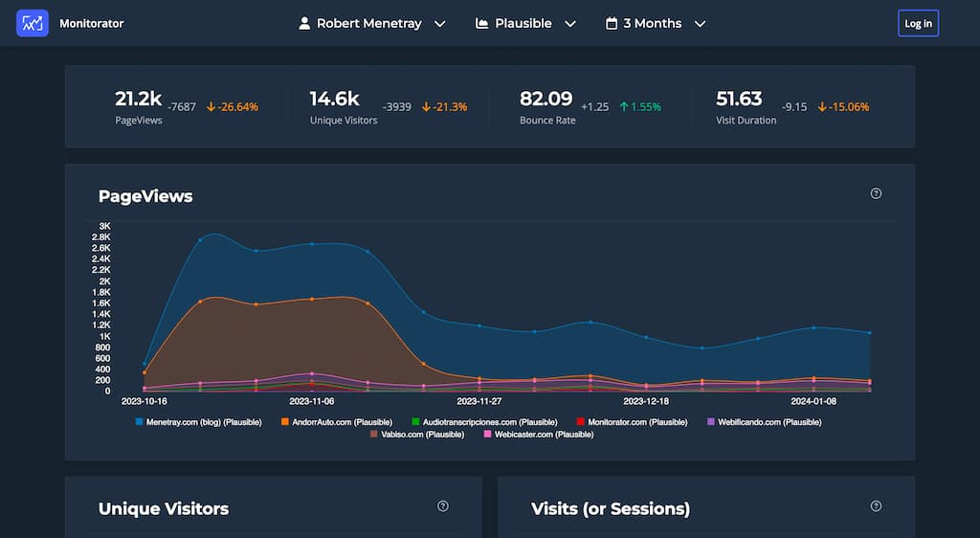980x538 pixels.
Task: Click Bounce Rate green up-arrow icon
Action: [624, 107]
